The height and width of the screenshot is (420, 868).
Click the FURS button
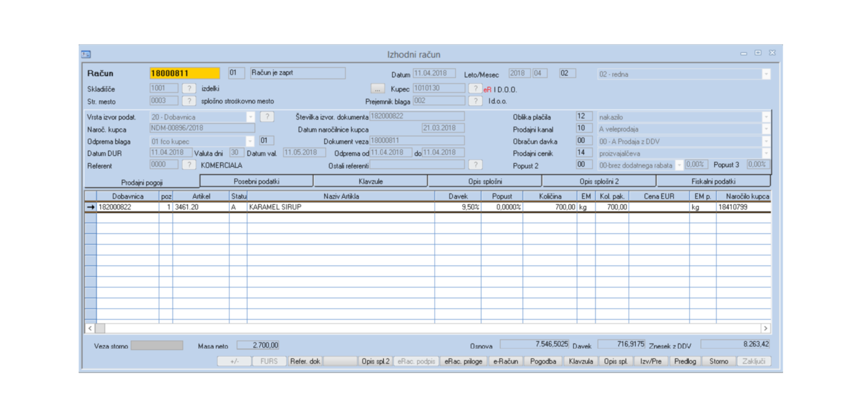[x=269, y=361]
